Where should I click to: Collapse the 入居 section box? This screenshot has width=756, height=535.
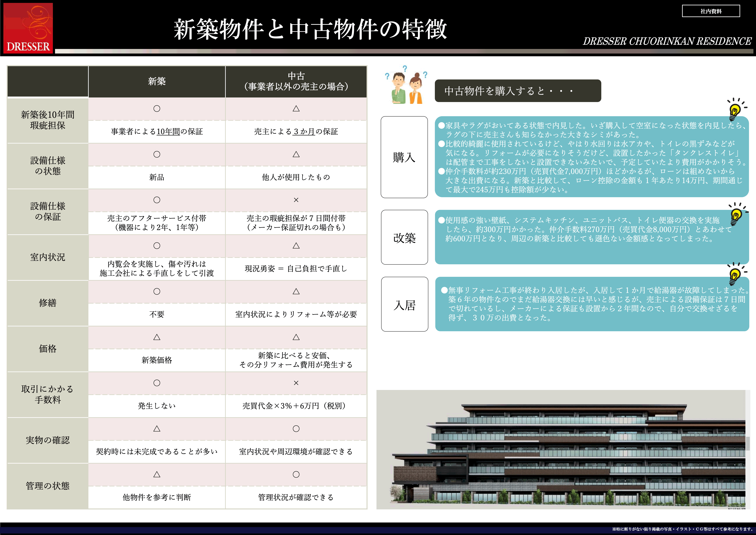[x=404, y=306]
